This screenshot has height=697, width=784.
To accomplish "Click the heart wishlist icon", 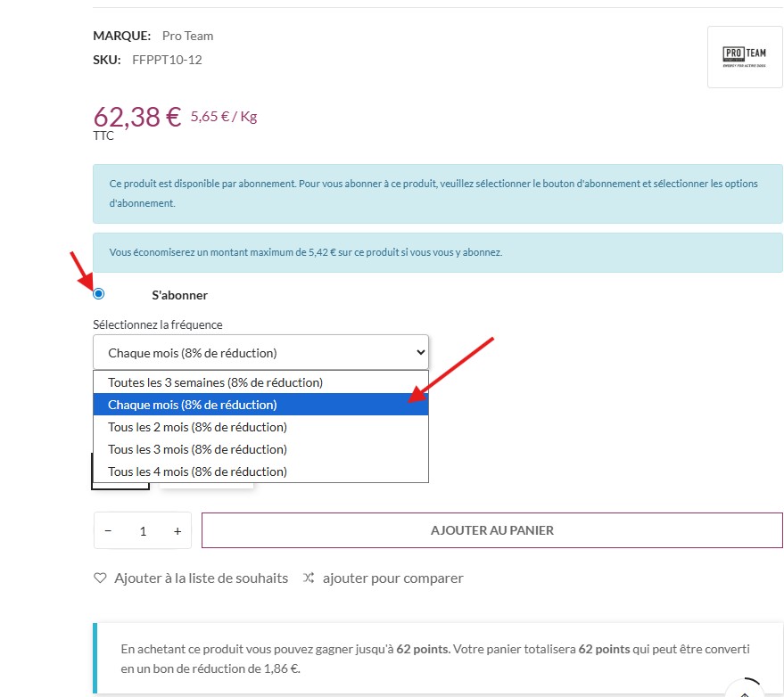I will click(100, 578).
